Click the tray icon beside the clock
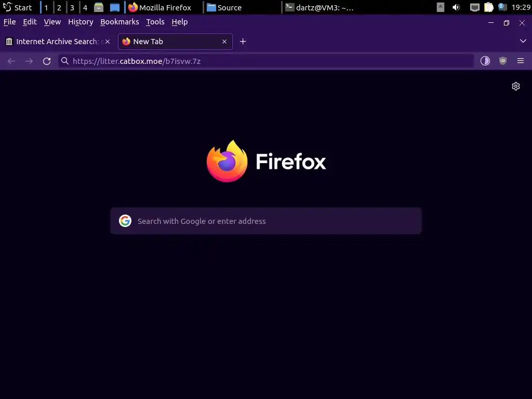Image resolution: width=532 pixels, height=399 pixels. tap(502, 7)
